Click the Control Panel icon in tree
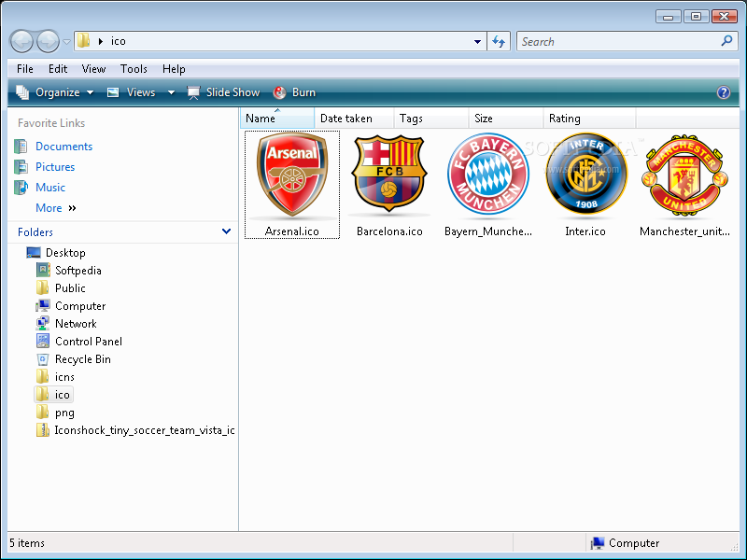Screen dimensions: 747x560 (x=43, y=341)
